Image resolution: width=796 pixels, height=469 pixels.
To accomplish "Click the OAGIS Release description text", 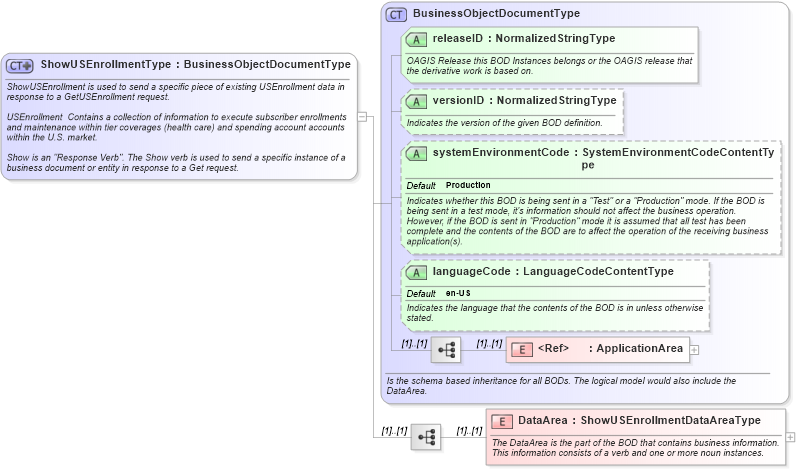I will click(549, 66).
